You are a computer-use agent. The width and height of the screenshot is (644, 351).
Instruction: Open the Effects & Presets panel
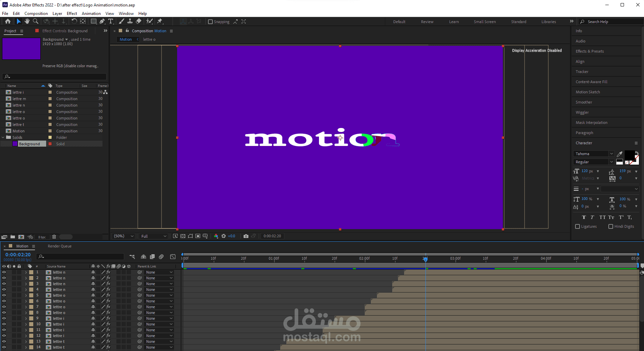[x=590, y=51]
